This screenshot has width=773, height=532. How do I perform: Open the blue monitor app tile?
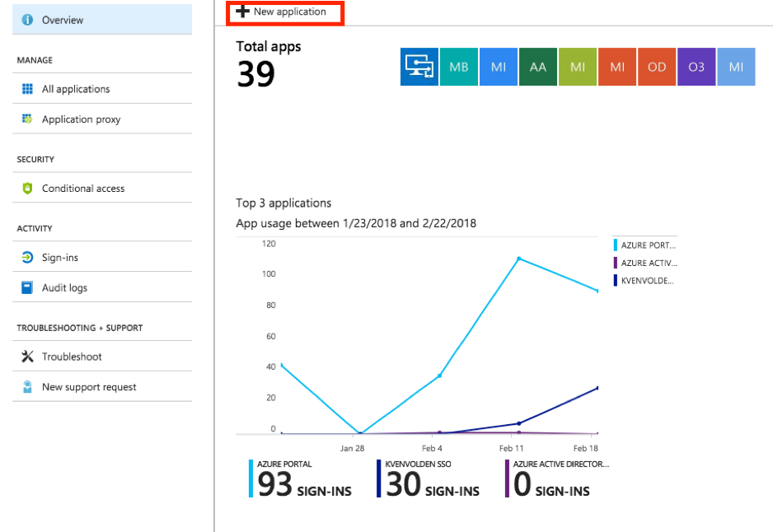pyautogui.click(x=419, y=67)
